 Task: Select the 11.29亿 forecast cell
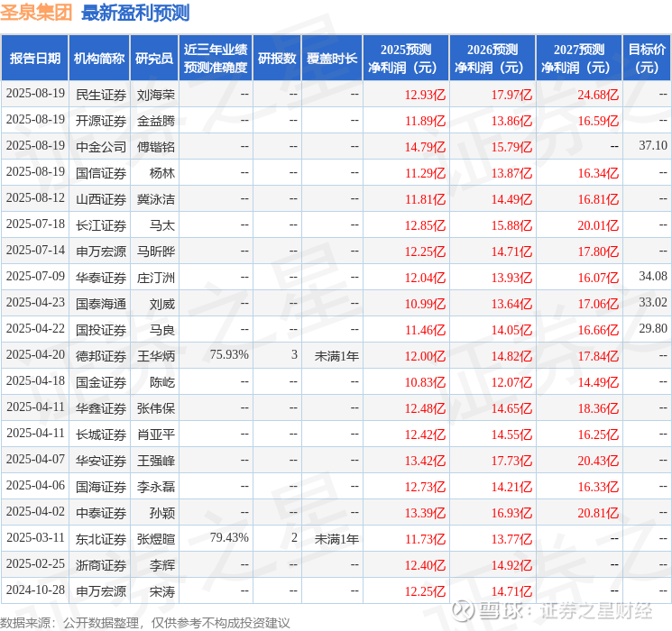pyautogui.click(x=425, y=173)
